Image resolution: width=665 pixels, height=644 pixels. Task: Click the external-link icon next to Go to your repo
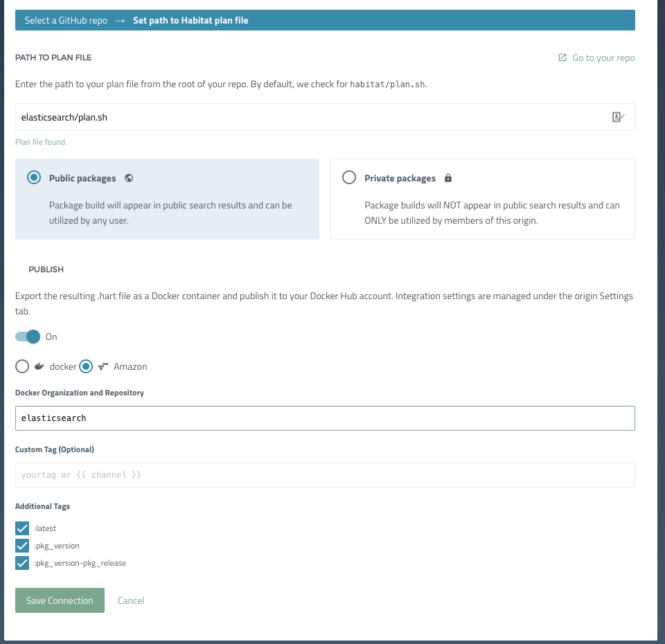click(562, 57)
